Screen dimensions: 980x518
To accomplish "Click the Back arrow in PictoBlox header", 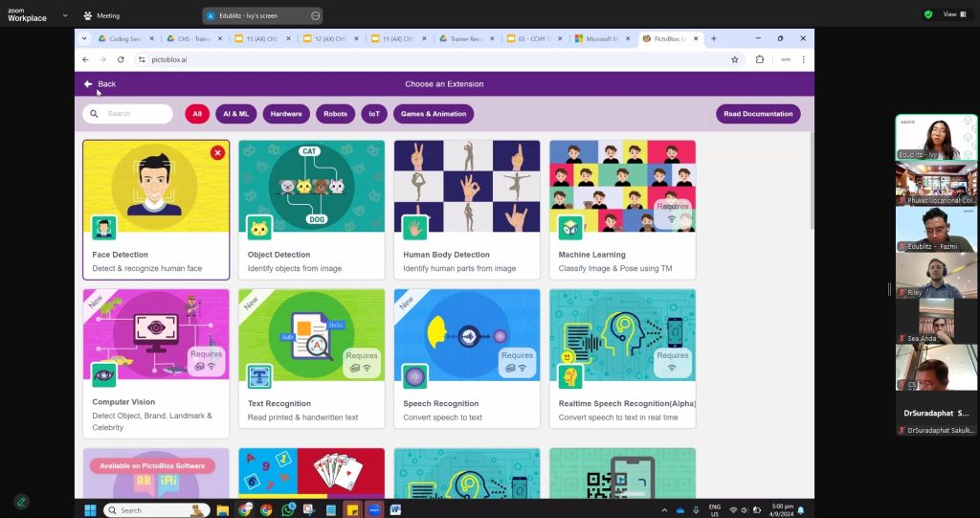I will coord(88,84).
